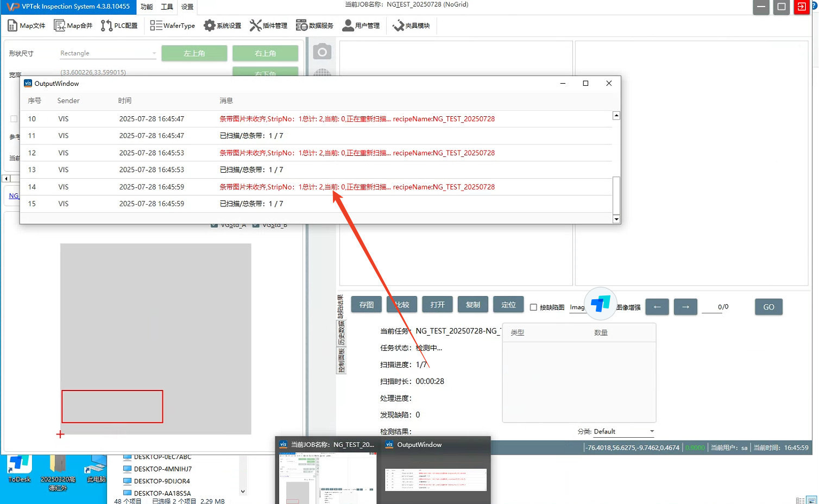Expand the Rectangle shape dropdown

tap(154, 53)
